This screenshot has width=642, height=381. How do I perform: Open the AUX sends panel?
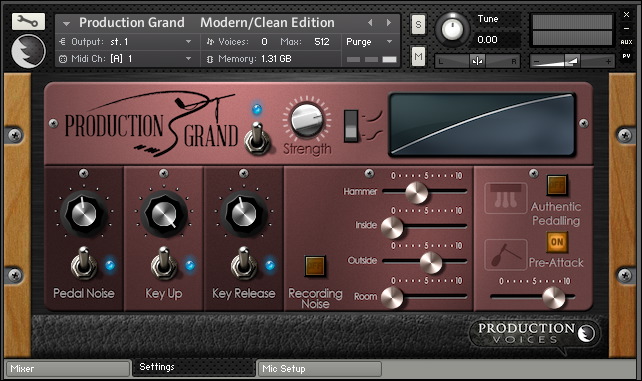point(626,42)
